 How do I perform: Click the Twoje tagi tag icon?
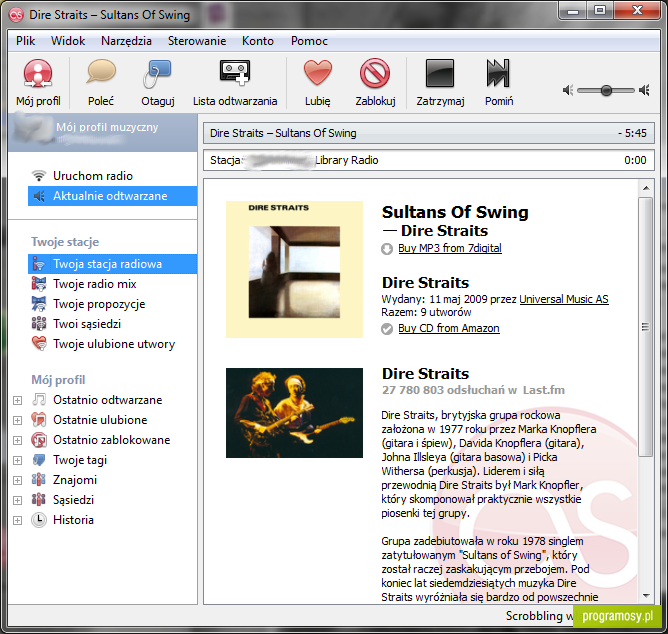pos(39,460)
